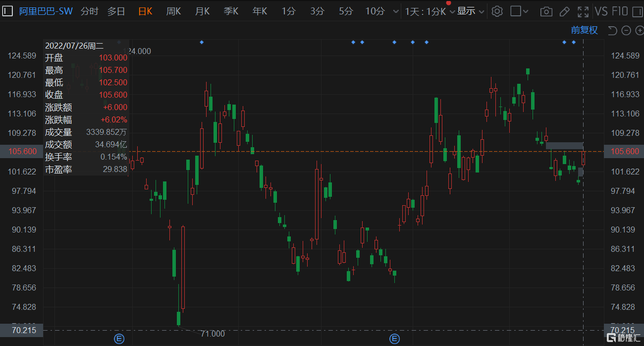This screenshot has width=644, height=346.
Task: Click the 开盘 value 103.000
Action: tap(113, 58)
